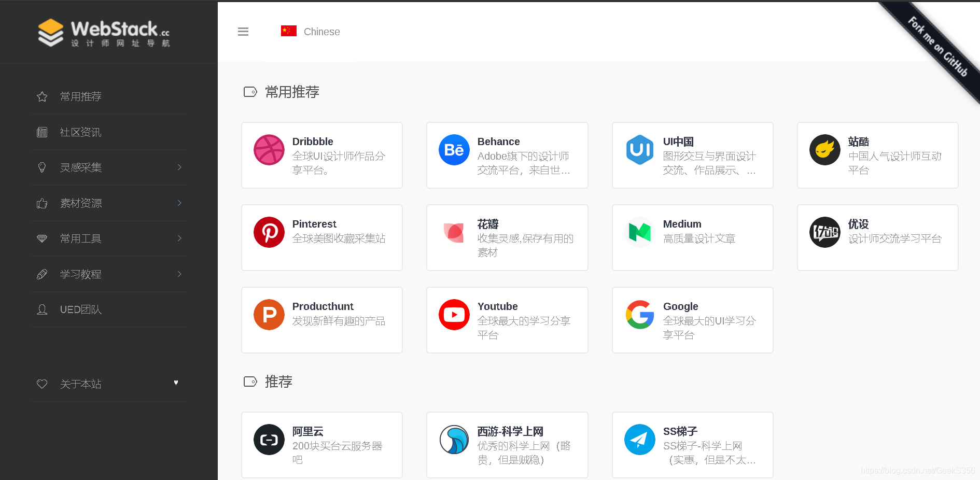Click the 常用推荐 section heading
The image size is (980, 480).
click(x=292, y=92)
